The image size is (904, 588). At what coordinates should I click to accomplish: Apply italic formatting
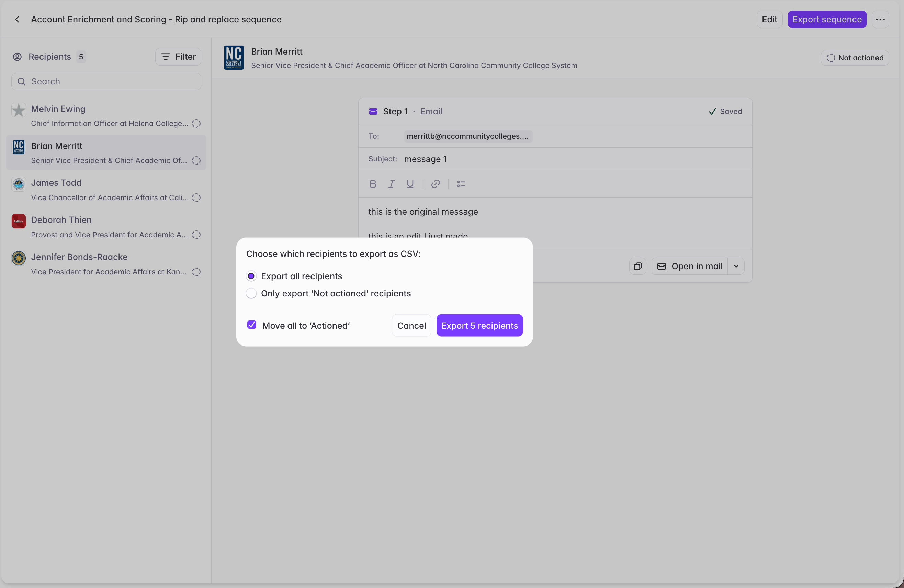coord(391,184)
